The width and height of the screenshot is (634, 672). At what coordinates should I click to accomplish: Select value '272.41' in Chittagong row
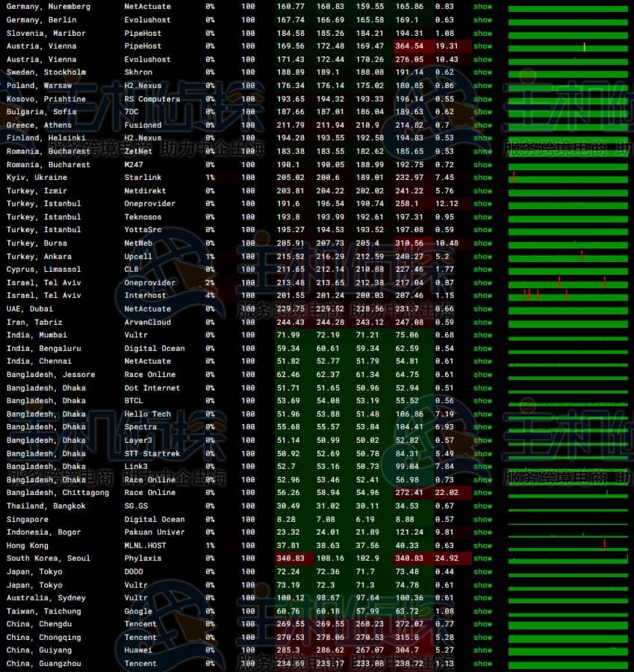(409, 493)
